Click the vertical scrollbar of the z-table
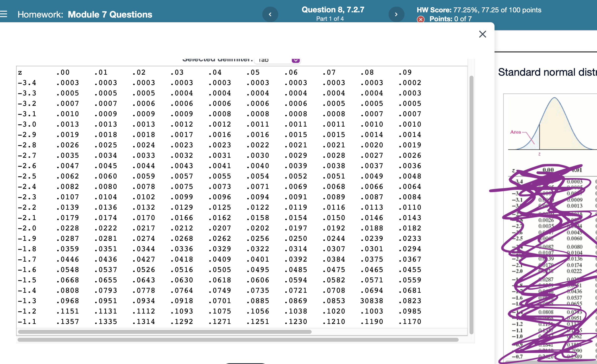 pos(472,198)
